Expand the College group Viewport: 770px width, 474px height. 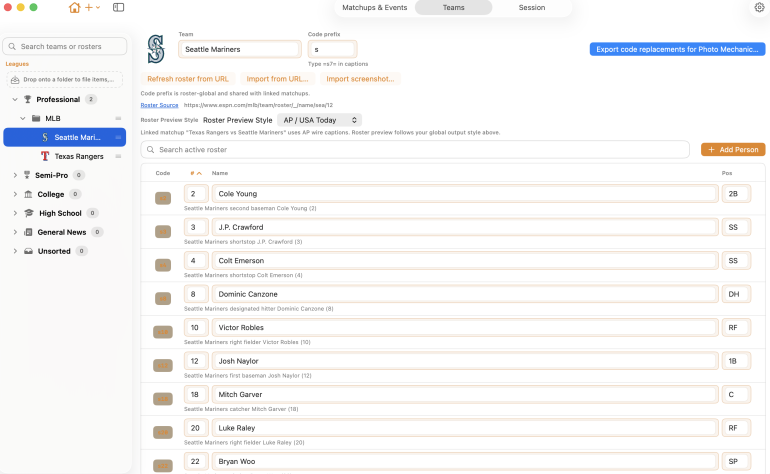pyautogui.click(x=15, y=194)
